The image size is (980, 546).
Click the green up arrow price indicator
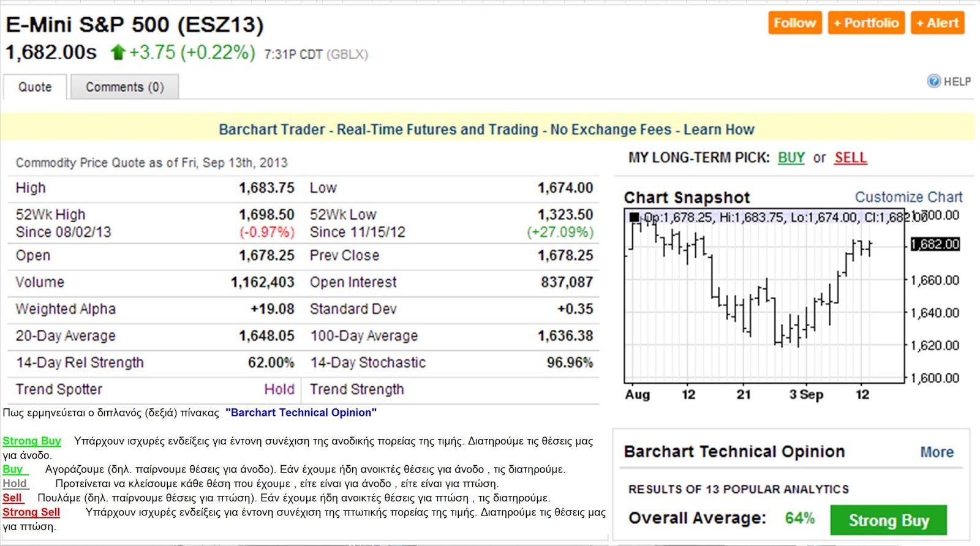click(118, 53)
